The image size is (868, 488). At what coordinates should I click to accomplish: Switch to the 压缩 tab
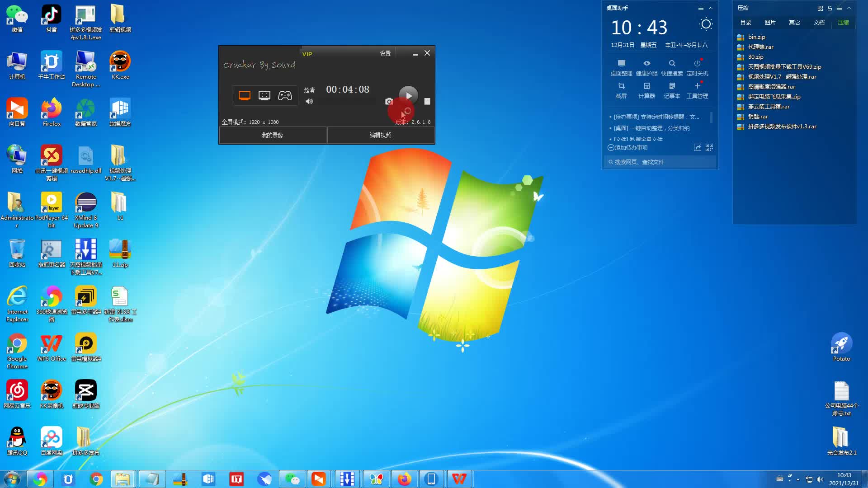pos(843,23)
